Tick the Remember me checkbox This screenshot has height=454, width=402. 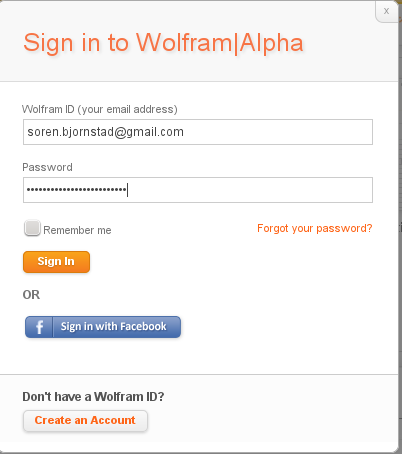pos(32,228)
